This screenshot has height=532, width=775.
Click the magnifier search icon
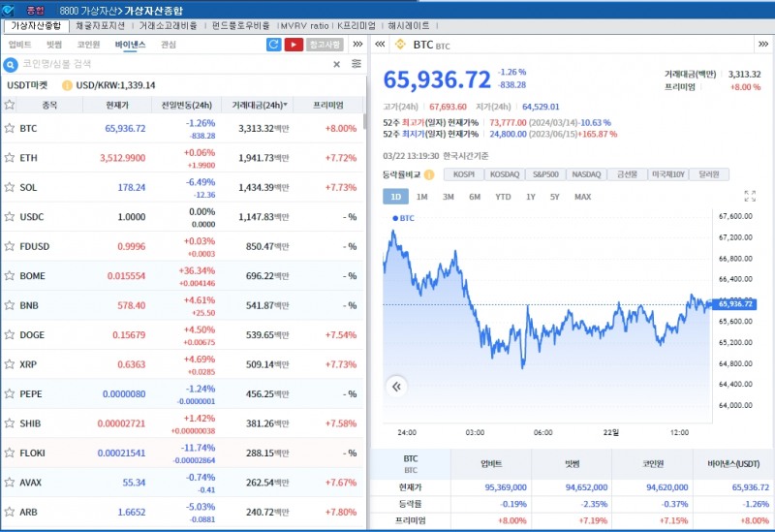pyautogui.click(x=11, y=64)
